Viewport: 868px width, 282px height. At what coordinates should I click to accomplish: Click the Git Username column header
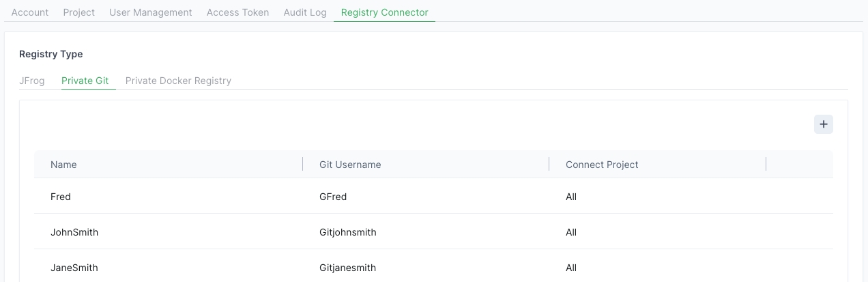(350, 165)
